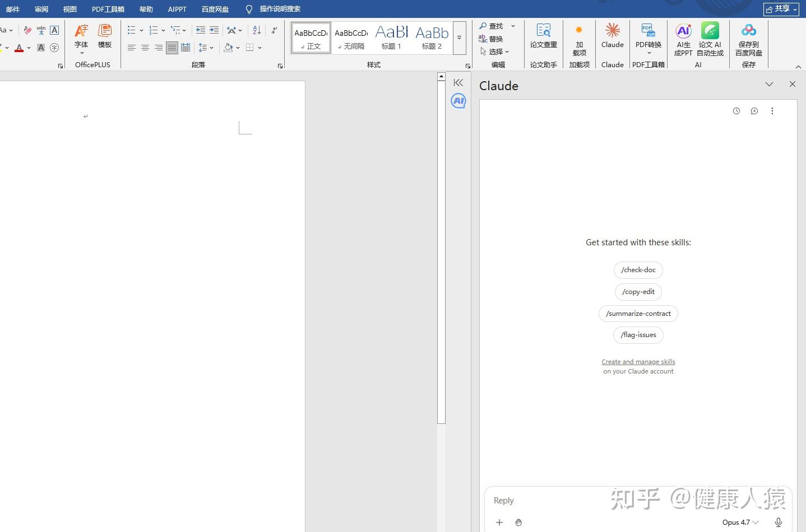Viewport: 806px width, 532px height.
Task: Open the OfficePLUS 字体 font tool
Action: [81, 39]
